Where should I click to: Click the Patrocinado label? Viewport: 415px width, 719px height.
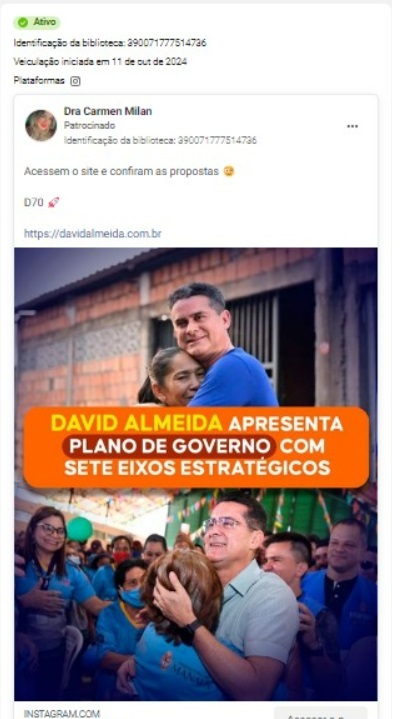click(x=89, y=125)
